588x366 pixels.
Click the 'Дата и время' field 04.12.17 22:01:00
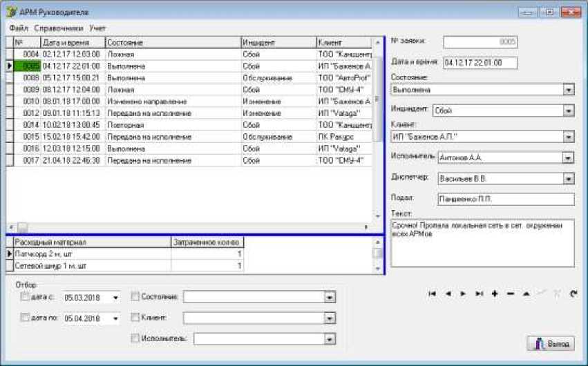pyautogui.click(x=480, y=63)
